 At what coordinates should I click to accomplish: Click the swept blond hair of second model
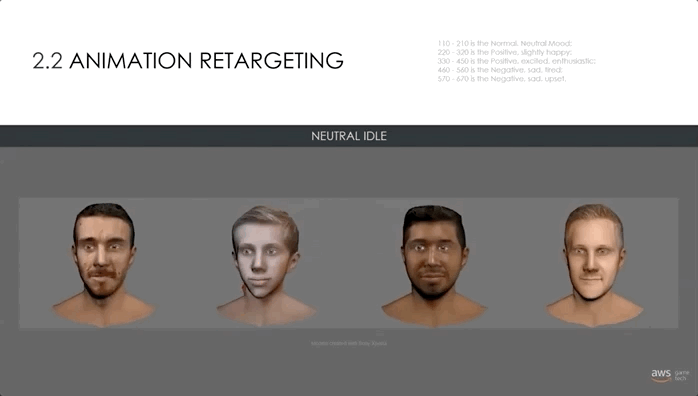[267, 221]
